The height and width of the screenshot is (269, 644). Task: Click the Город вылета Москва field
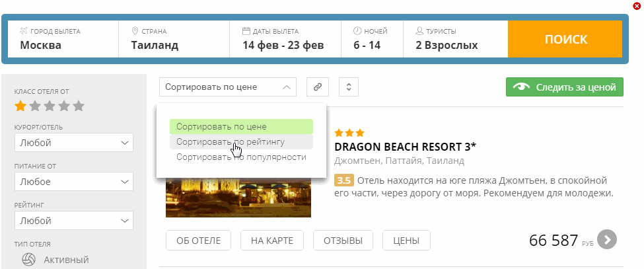tap(63, 39)
